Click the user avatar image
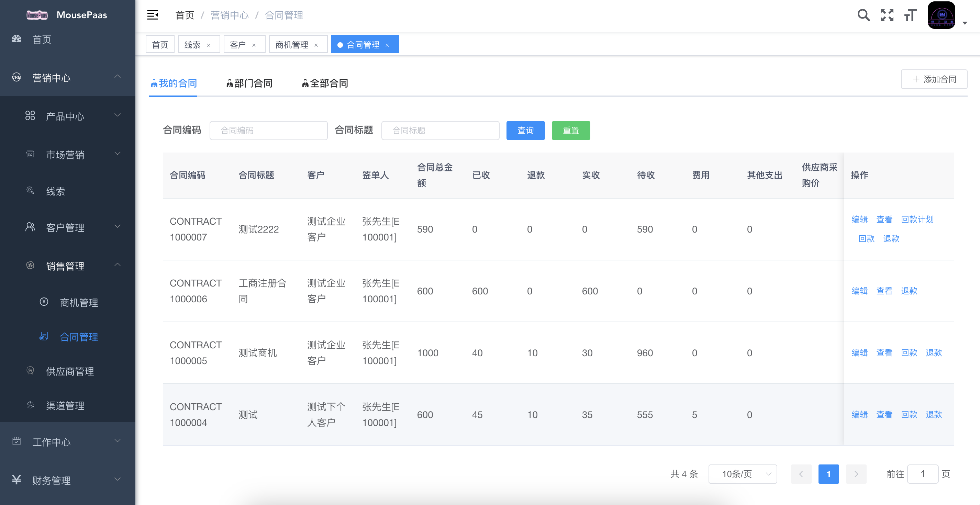Image resolution: width=980 pixels, height=505 pixels. 941,15
